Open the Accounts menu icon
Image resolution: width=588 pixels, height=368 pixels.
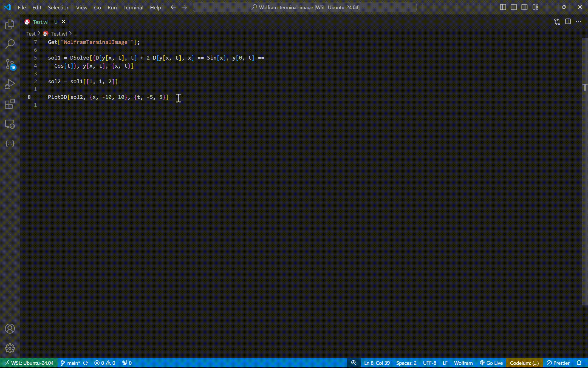coord(10,329)
